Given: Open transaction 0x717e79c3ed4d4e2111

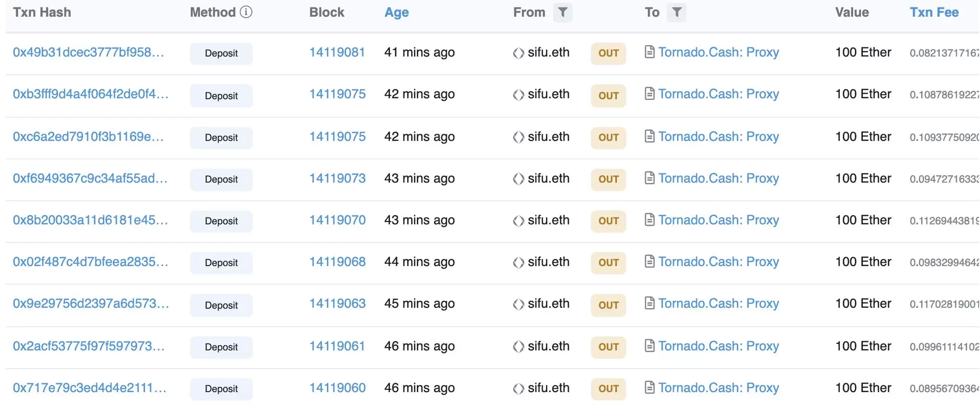Looking at the screenshot, I should 89,388.
